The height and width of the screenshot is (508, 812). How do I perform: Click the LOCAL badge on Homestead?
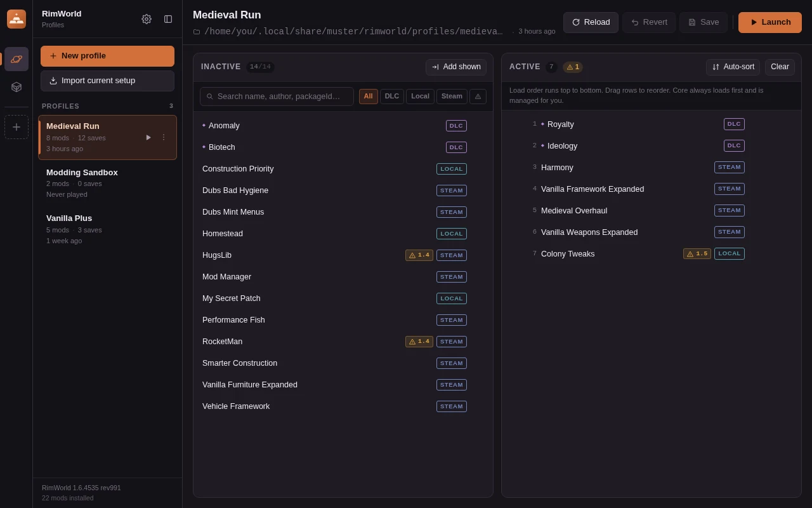click(452, 234)
